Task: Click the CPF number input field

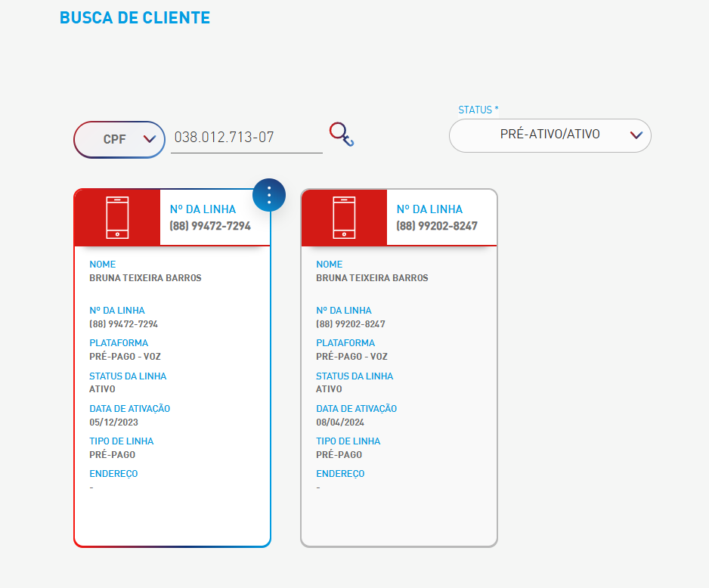Action: [246, 138]
